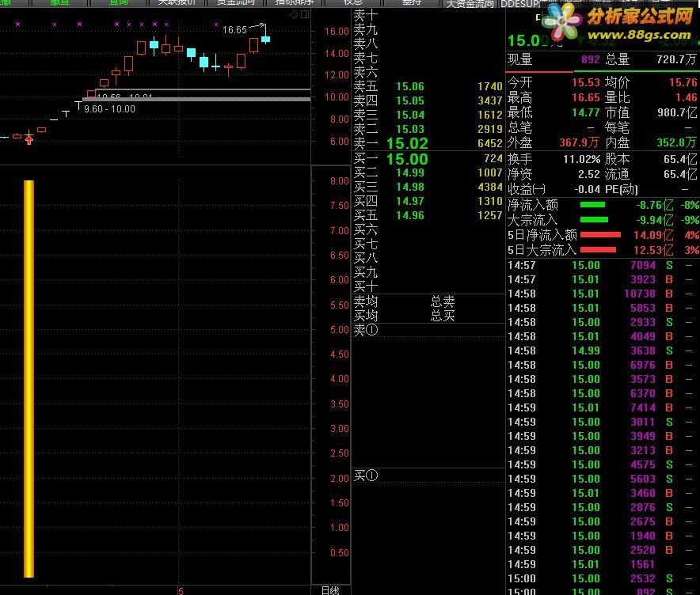Image resolution: width=700 pixels, height=595 pixels.
Task: Click the 最高 value 16.65
Action: [586, 97]
